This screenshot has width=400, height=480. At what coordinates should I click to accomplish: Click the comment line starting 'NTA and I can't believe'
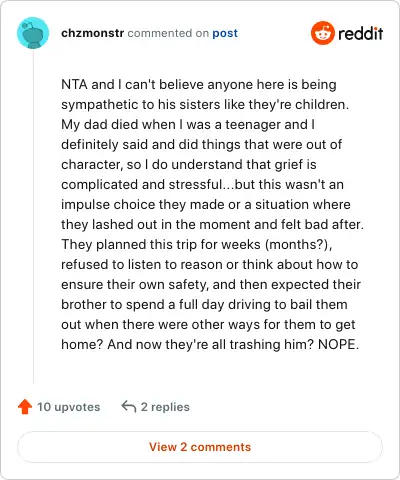199,85
